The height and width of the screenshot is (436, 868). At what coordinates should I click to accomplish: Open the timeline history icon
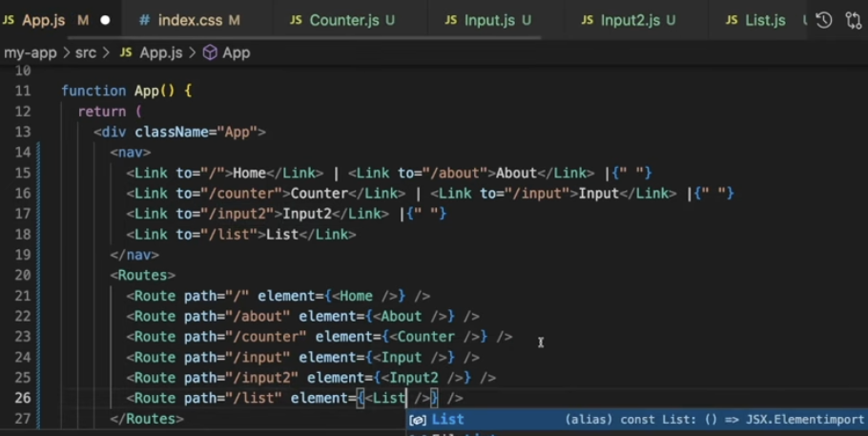point(824,20)
